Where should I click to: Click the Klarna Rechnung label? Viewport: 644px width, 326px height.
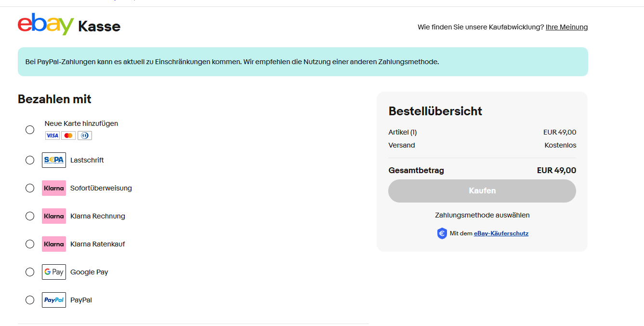[98, 216]
